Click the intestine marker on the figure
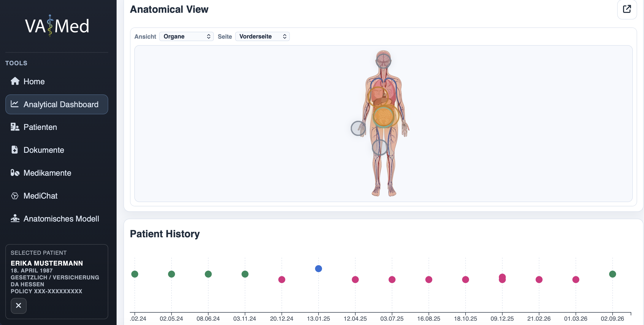This screenshot has height=325, width=644. point(383,117)
